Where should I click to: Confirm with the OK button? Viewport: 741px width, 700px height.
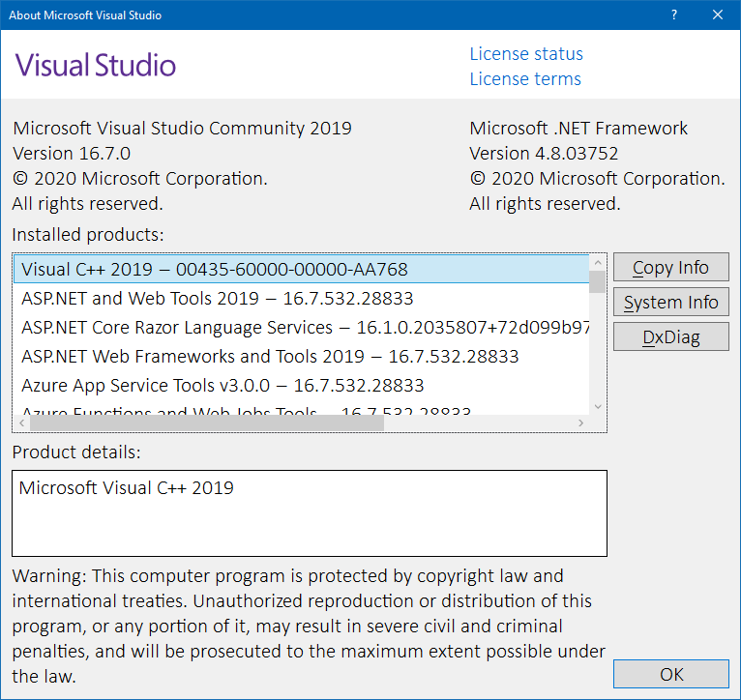(x=670, y=674)
